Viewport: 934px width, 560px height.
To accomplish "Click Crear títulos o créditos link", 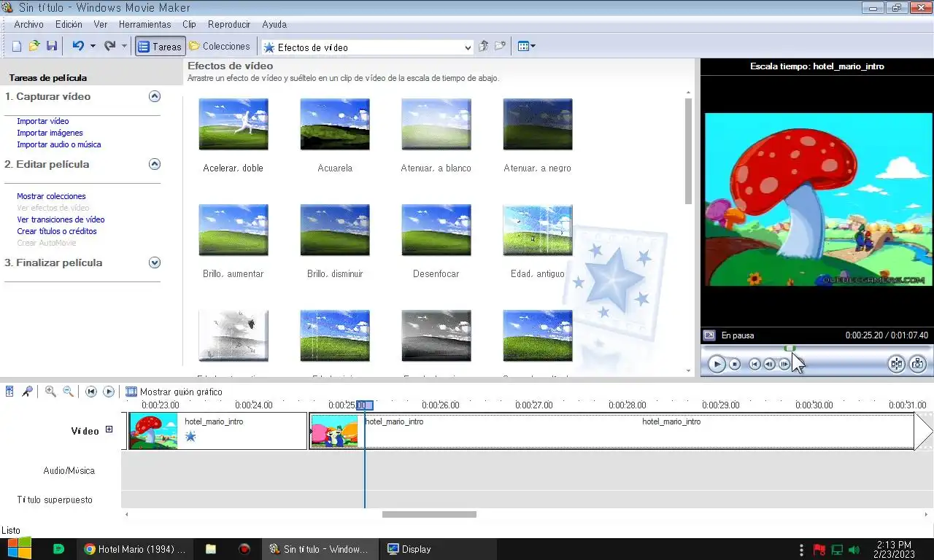I will tap(57, 231).
